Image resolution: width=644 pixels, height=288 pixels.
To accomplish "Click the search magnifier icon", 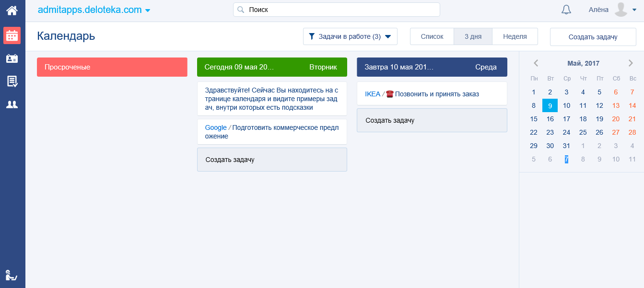I will (x=241, y=10).
